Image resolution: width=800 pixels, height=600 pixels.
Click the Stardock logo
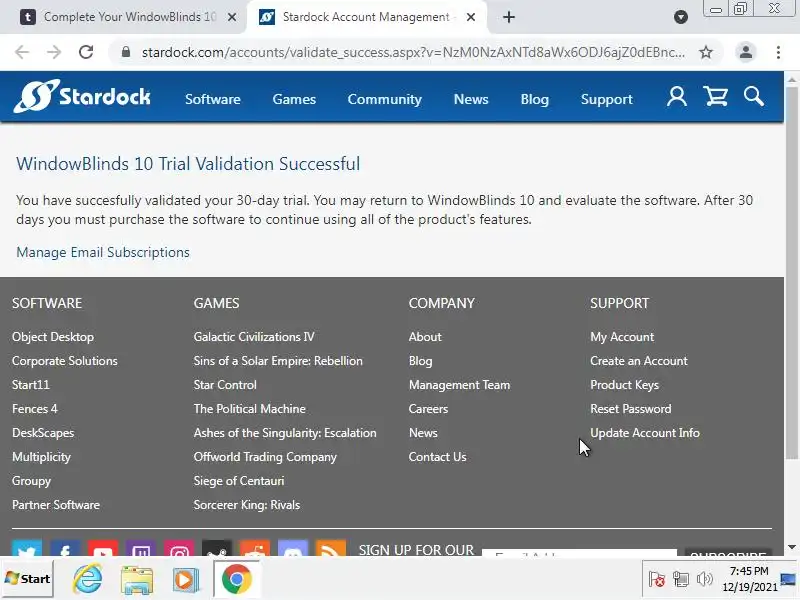tap(82, 96)
